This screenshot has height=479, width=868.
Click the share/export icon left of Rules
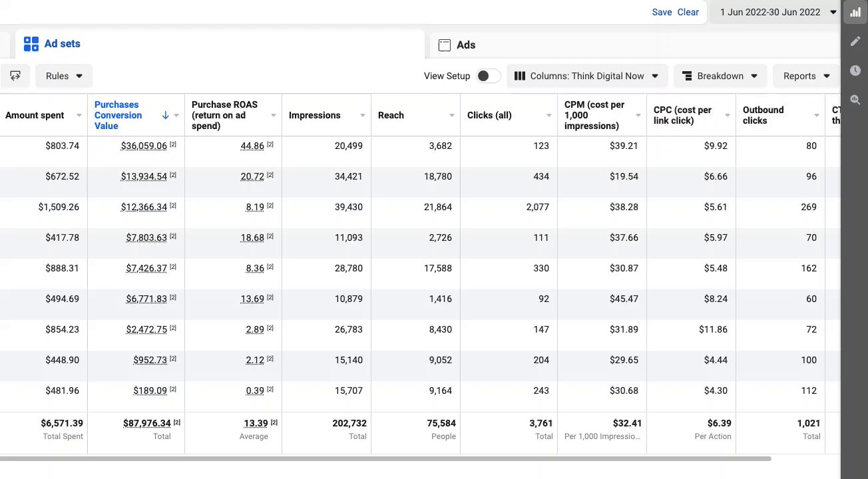[x=15, y=76]
